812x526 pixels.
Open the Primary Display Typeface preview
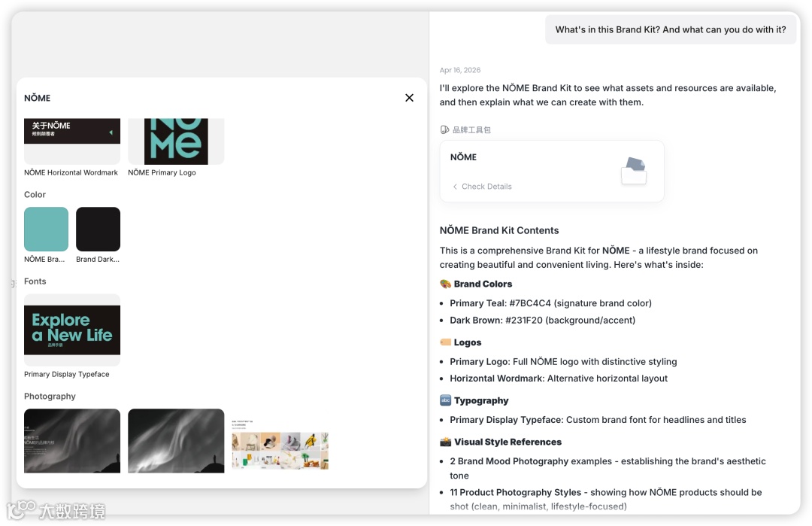72,330
